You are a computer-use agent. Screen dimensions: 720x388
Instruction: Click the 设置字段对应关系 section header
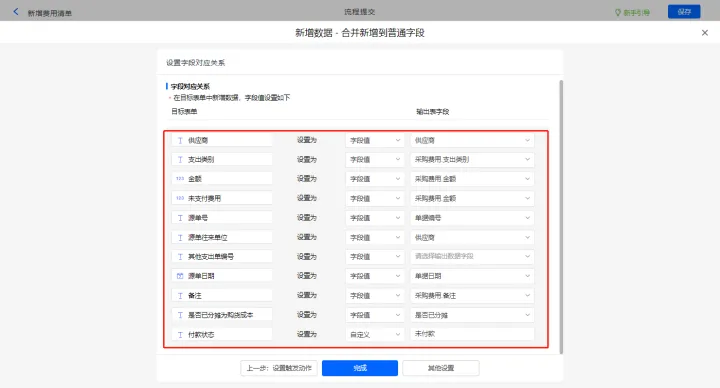point(196,63)
